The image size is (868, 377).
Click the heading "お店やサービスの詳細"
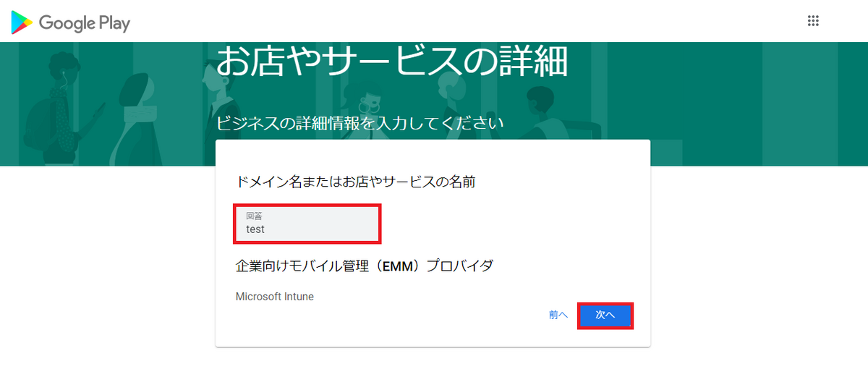(392, 62)
